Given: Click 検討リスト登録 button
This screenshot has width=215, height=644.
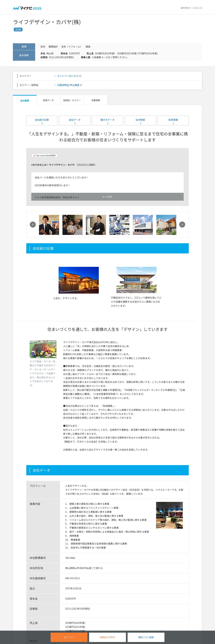Looking at the screenshot, I should pos(146,637).
